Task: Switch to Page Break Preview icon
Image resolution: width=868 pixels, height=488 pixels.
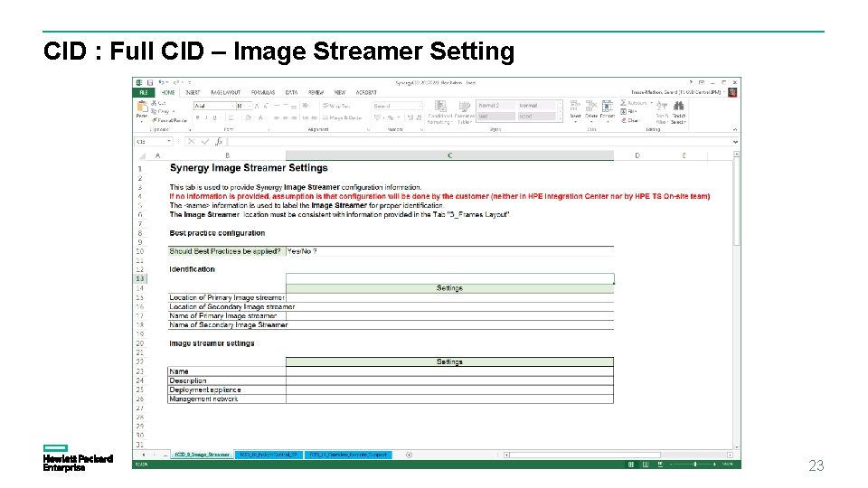Action: pyautogui.click(x=660, y=465)
